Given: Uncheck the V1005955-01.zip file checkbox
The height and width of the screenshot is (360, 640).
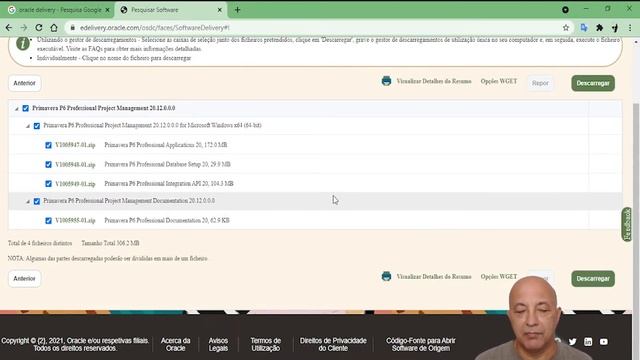Looking at the screenshot, I should 48,220.
